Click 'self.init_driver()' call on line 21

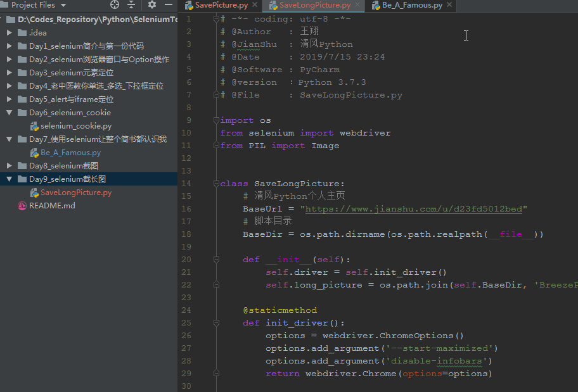pos(396,272)
